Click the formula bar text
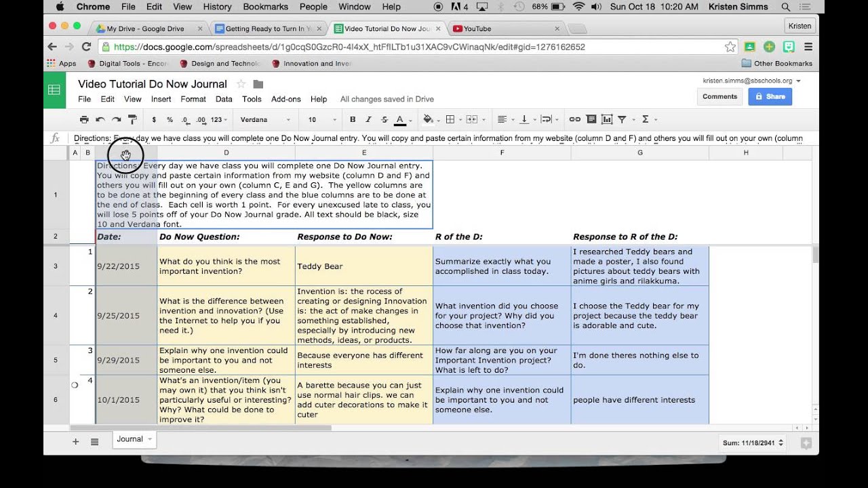The height and width of the screenshot is (488, 868). [438, 138]
